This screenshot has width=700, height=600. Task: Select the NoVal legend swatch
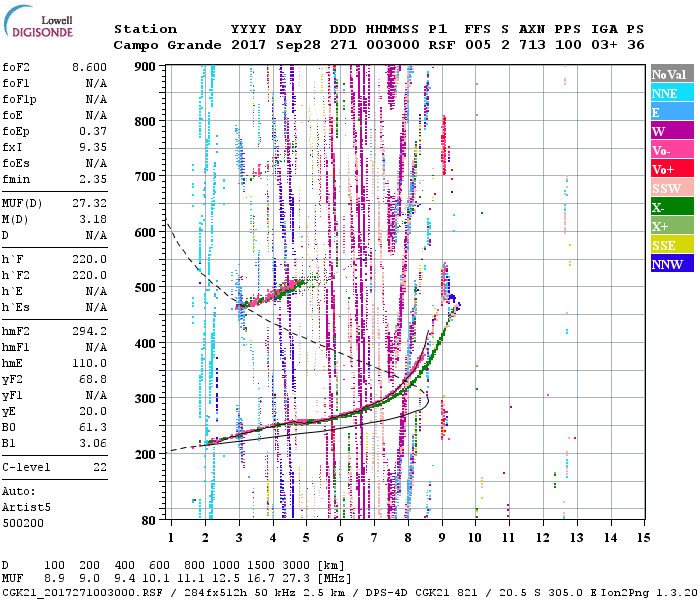point(672,74)
